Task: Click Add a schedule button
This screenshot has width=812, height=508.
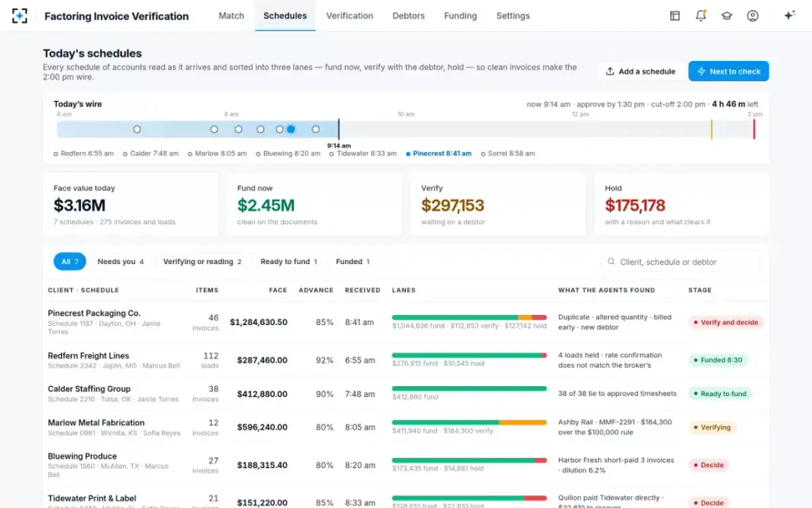Action: coord(640,71)
